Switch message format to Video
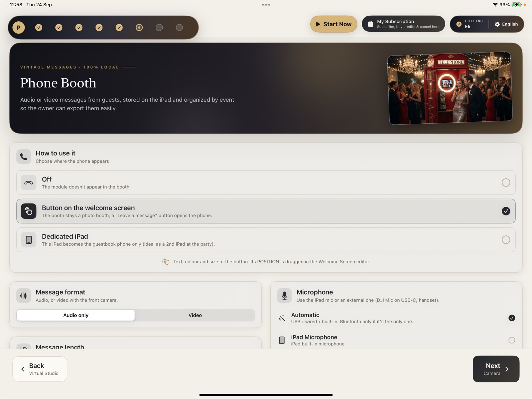The width and height of the screenshot is (532, 399). coord(195,315)
